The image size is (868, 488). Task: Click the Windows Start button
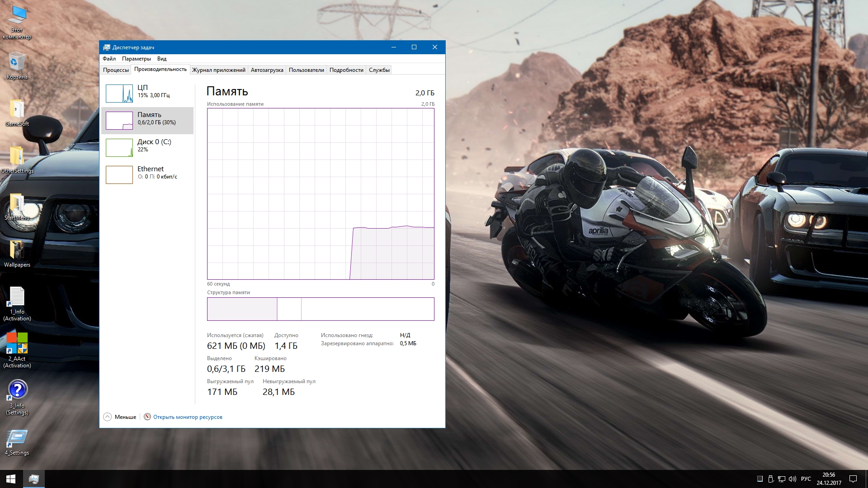[11, 479]
